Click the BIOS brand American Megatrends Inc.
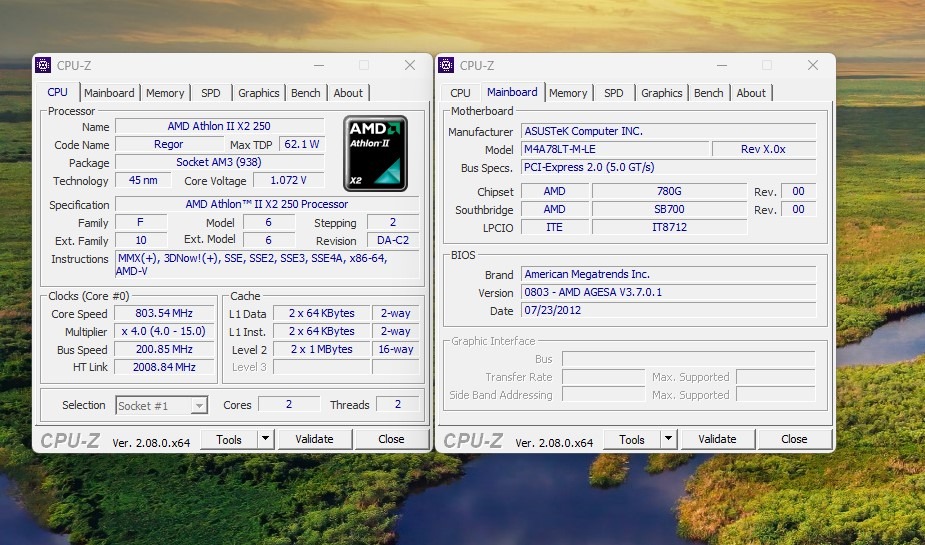This screenshot has height=545, width=925. (x=668, y=274)
